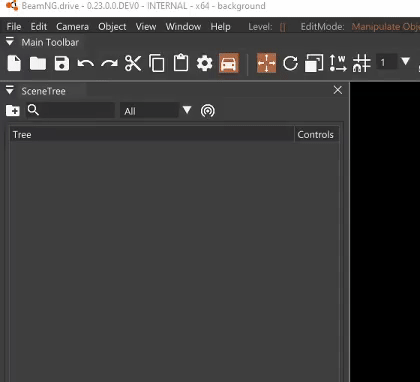Open the Help menu
The image size is (420, 382).
220,27
